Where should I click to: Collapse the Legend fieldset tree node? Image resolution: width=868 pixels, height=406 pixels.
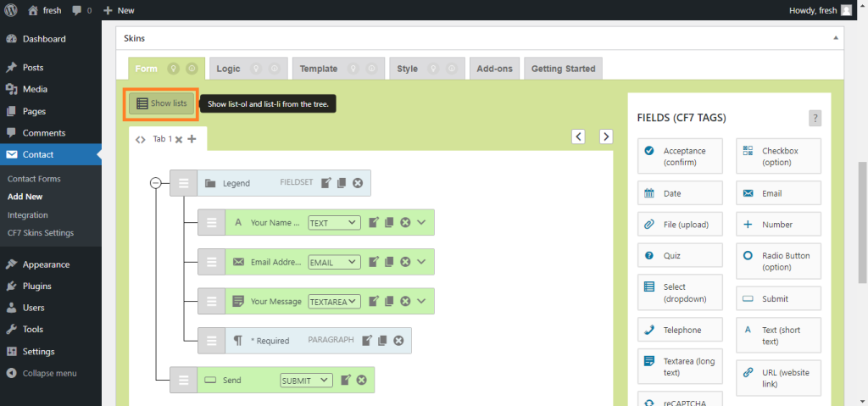tap(156, 183)
